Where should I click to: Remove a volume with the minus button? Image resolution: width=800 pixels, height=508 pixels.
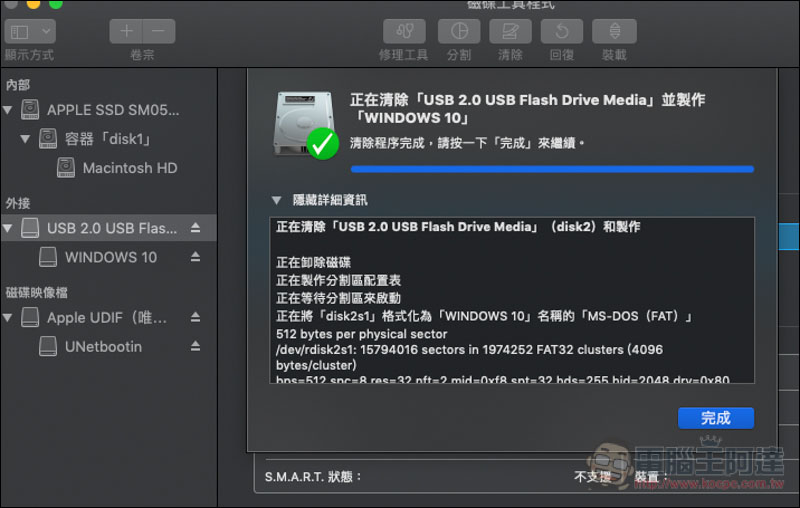click(159, 32)
